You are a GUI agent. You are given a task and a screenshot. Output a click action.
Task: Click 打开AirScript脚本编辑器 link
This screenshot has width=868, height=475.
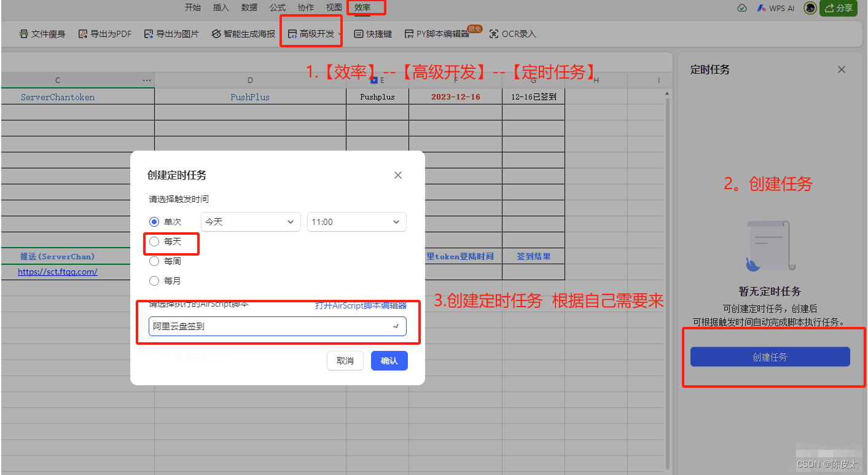tap(361, 305)
